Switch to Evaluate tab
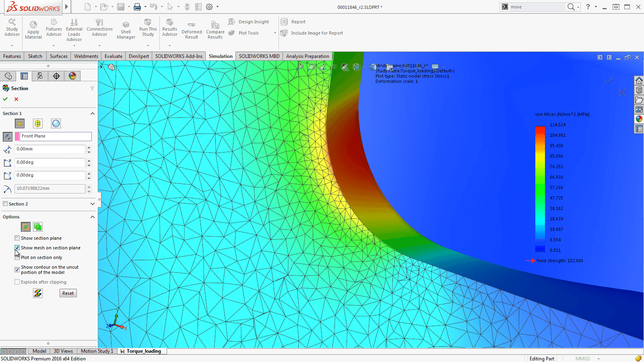 coord(114,56)
